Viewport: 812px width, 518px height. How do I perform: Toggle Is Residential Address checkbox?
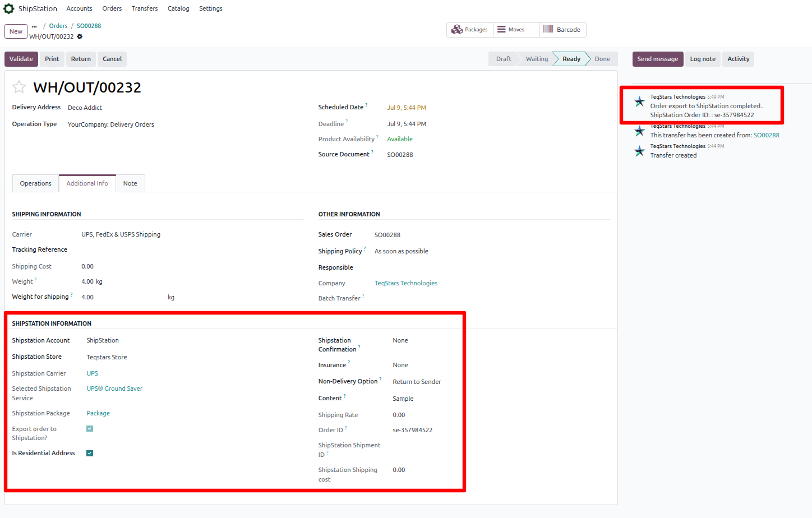90,453
